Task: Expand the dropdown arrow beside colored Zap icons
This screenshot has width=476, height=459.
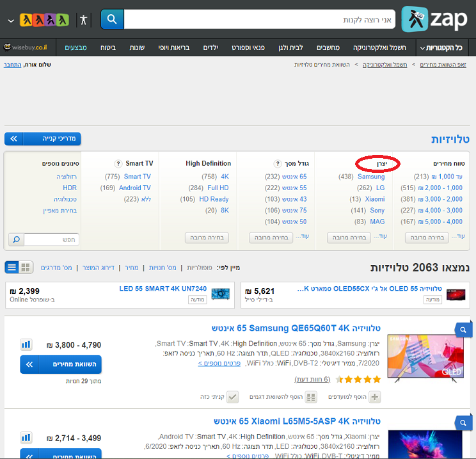Action: [x=11, y=20]
